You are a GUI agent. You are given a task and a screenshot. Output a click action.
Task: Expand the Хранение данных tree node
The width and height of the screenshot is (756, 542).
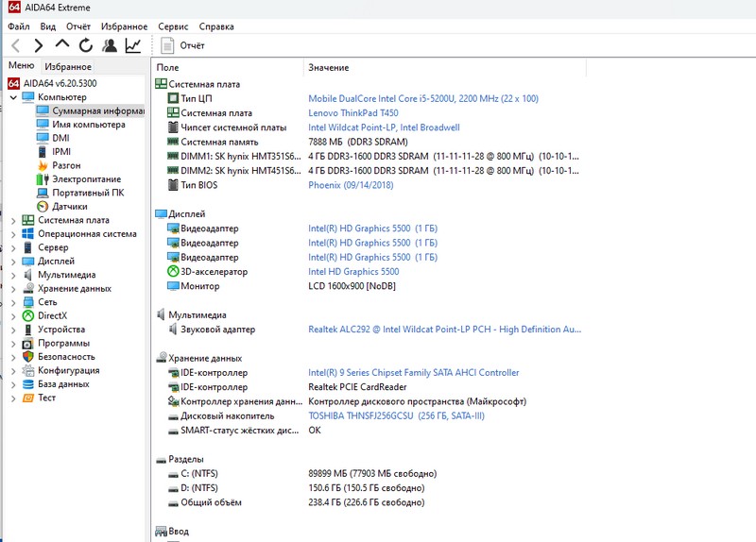pos(13,289)
